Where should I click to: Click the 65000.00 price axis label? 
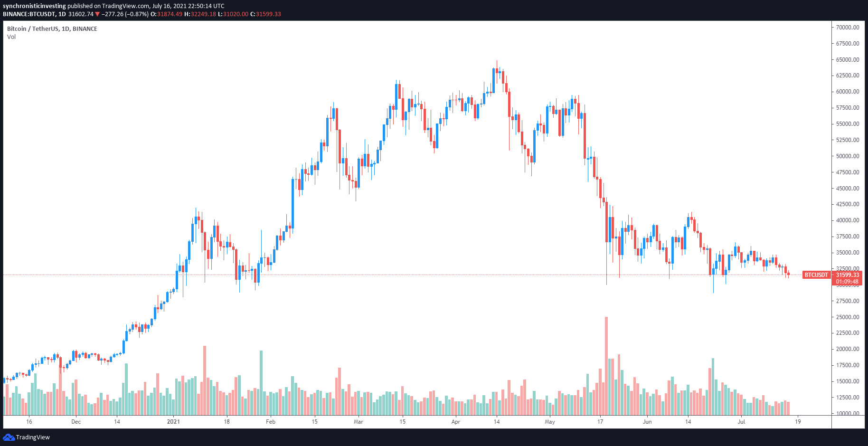click(848, 60)
